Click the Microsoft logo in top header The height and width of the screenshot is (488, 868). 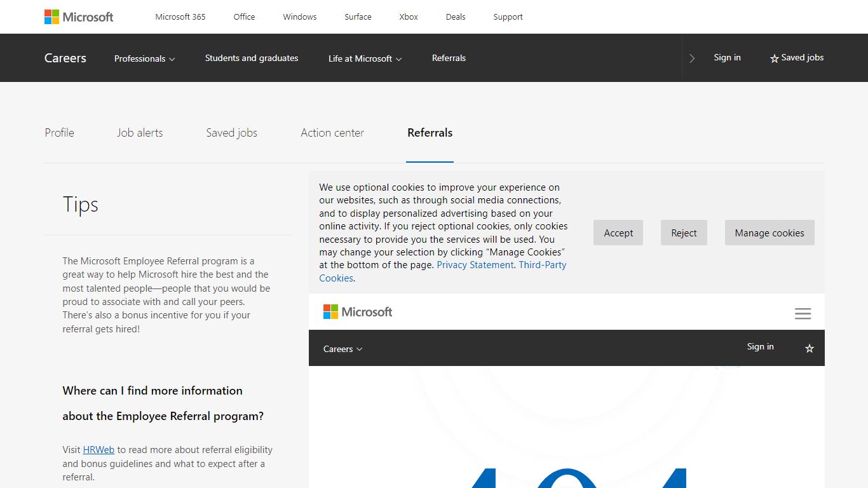pyautogui.click(x=79, y=17)
